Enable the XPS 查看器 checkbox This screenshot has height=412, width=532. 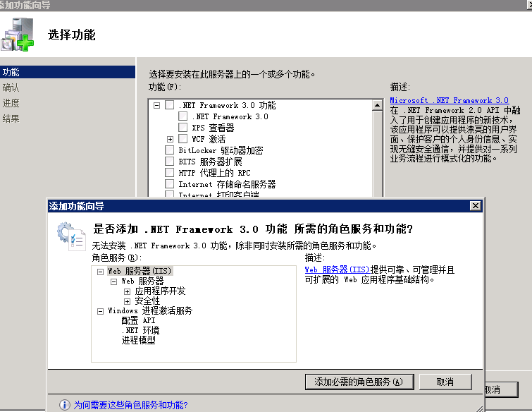click(x=183, y=128)
